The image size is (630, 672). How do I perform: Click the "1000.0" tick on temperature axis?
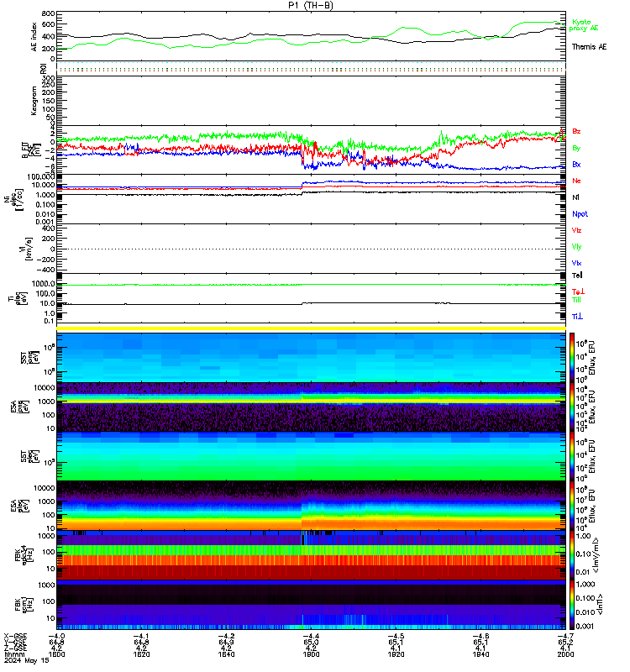pyautogui.click(x=44, y=284)
